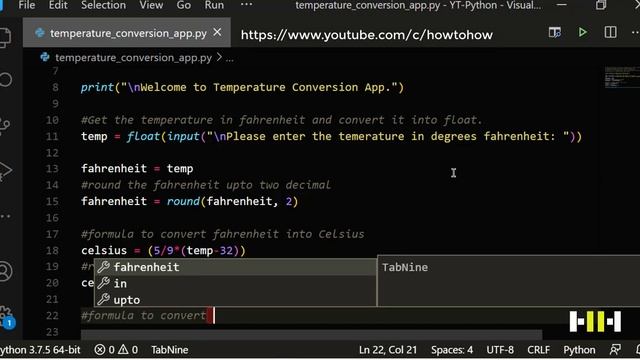This screenshot has width=640, height=360.
Task: Click the breadcrumb file temperature_conversion_app.py
Action: (133, 58)
